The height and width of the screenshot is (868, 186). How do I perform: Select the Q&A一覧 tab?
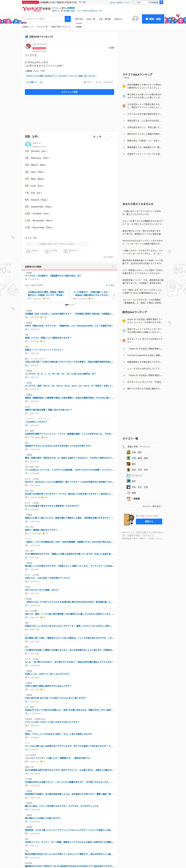91,19
